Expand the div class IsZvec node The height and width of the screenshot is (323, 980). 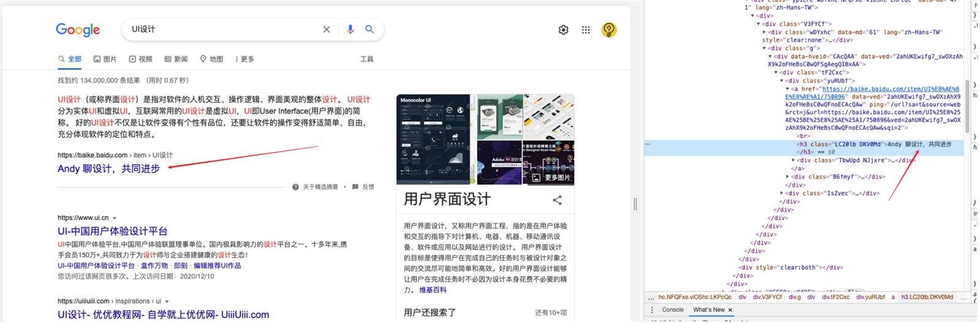(x=782, y=193)
